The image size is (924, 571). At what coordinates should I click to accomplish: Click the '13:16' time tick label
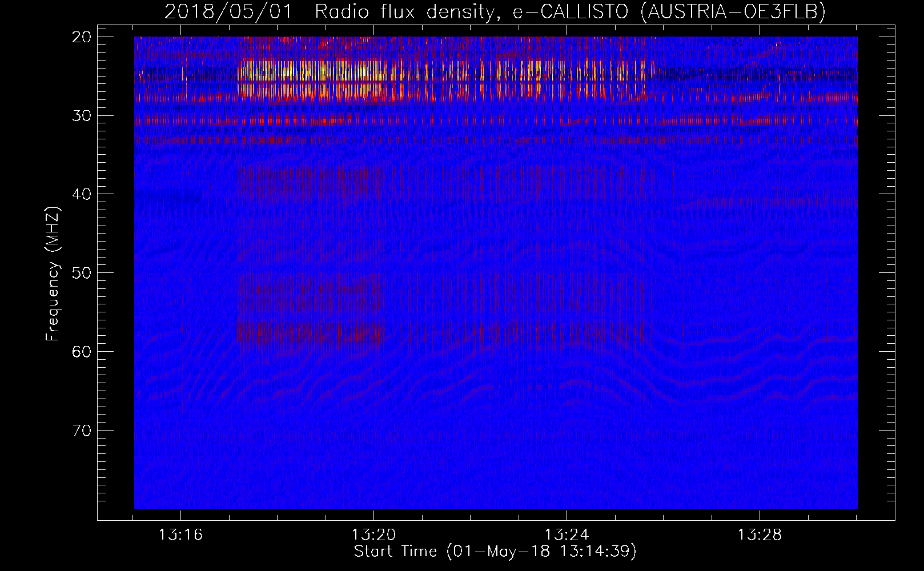click(x=181, y=535)
